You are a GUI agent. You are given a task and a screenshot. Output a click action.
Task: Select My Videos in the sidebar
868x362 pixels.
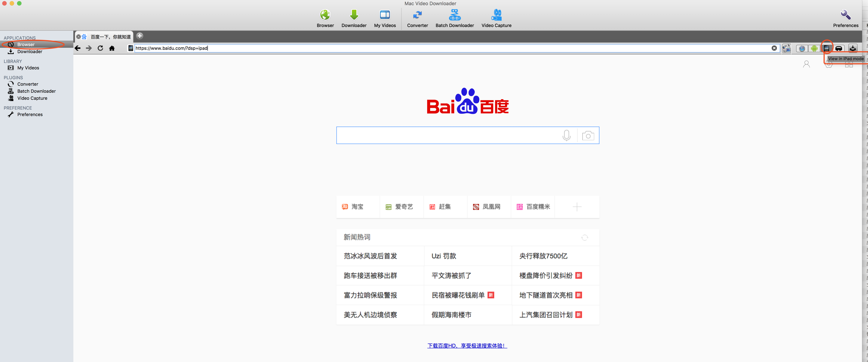tap(28, 68)
